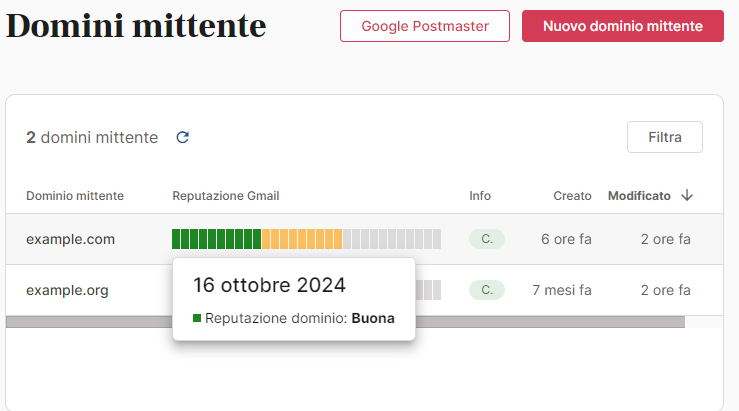Image resolution: width=739 pixels, height=411 pixels.
Task: Click an orange reputation segment for example.com
Action: click(301, 239)
